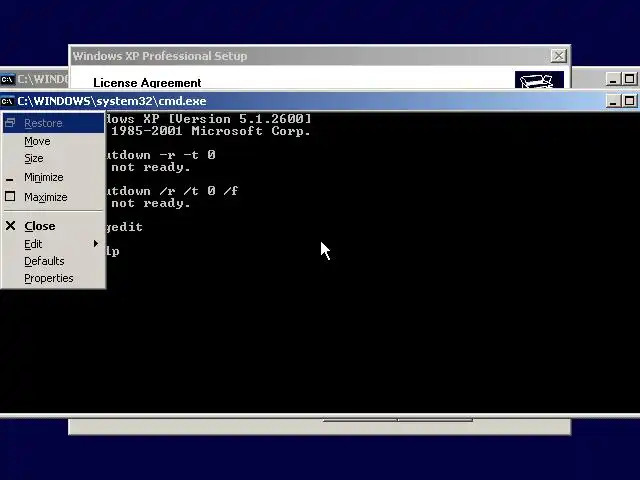The height and width of the screenshot is (480, 640).
Task: Minimize the front cmd.exe window
Action: [x=613, y=101]
